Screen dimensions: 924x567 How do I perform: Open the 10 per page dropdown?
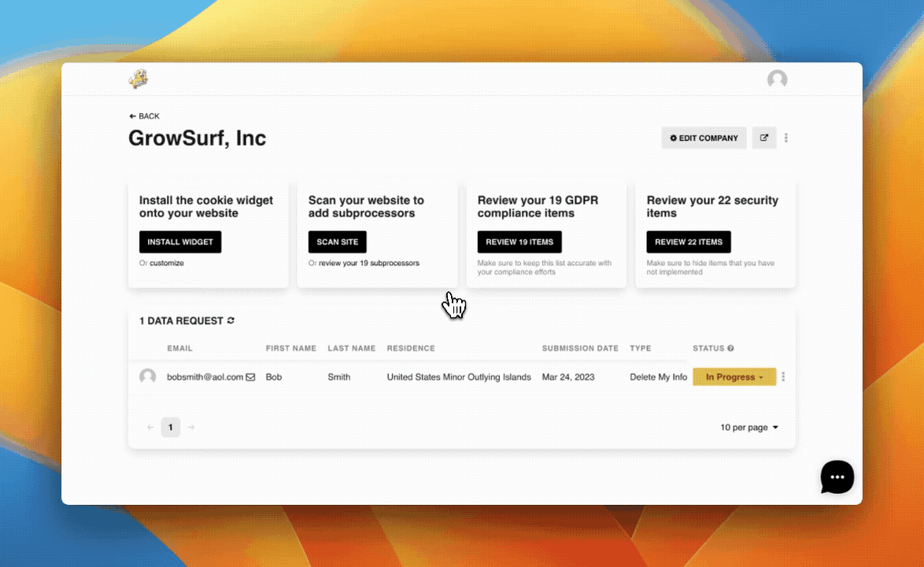click(x=748, y=428)
